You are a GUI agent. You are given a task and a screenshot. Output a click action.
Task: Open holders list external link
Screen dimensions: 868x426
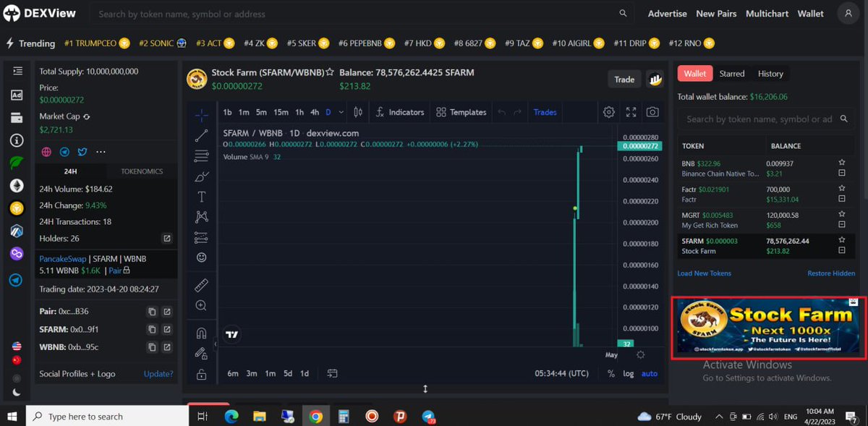coord(167,239)
